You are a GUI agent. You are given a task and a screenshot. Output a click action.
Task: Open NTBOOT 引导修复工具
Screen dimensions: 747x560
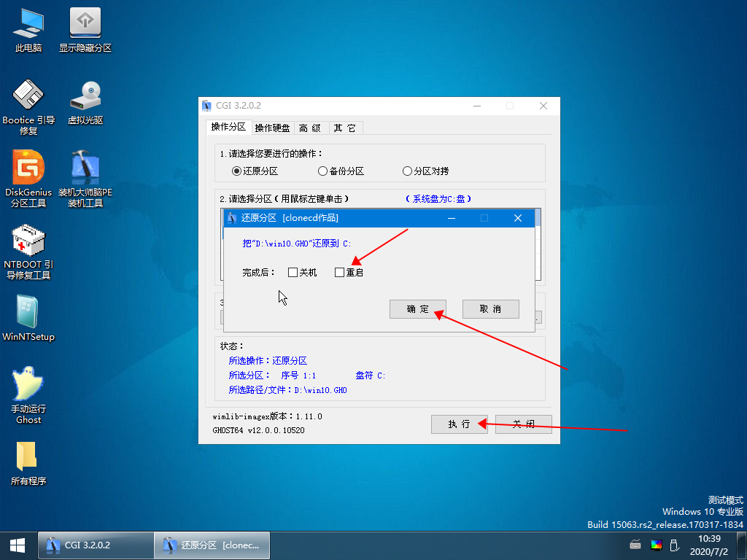pyautogui.click(x=28, y=246)
